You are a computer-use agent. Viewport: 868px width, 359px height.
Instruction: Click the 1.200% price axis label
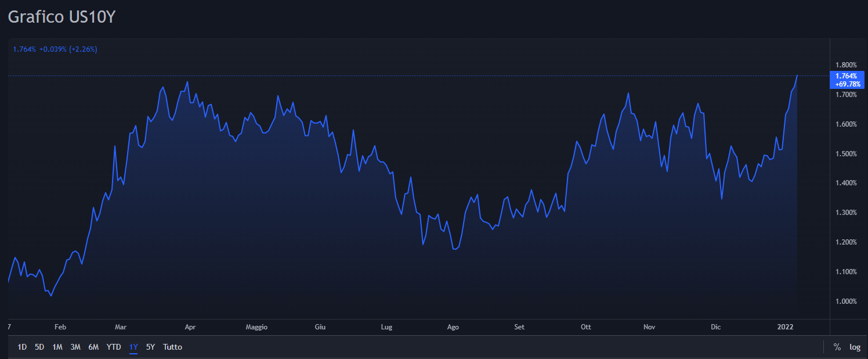(x=846, y=242)
